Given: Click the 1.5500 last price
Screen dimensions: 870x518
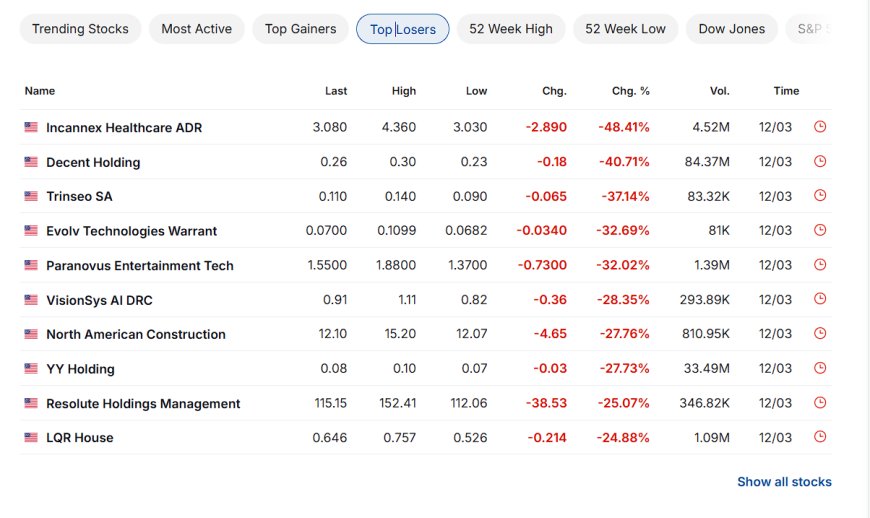Looking at the screenshot, I should tap(327, 265).
